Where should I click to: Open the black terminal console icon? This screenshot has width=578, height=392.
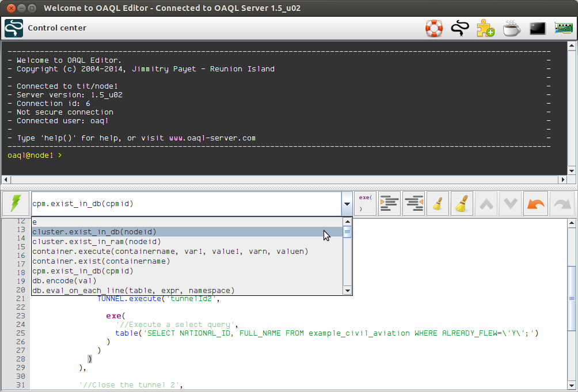tap(538, 28)
